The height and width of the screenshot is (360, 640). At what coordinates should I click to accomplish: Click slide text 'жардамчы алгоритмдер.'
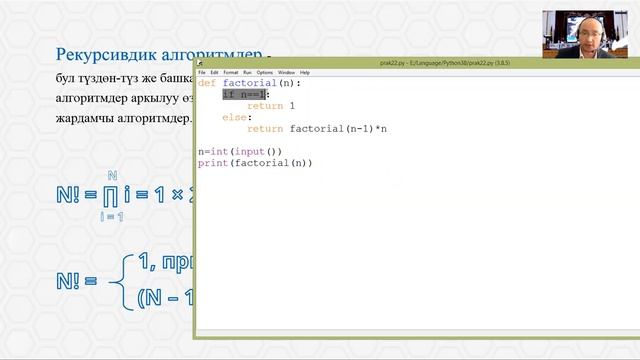click(124, 119)
